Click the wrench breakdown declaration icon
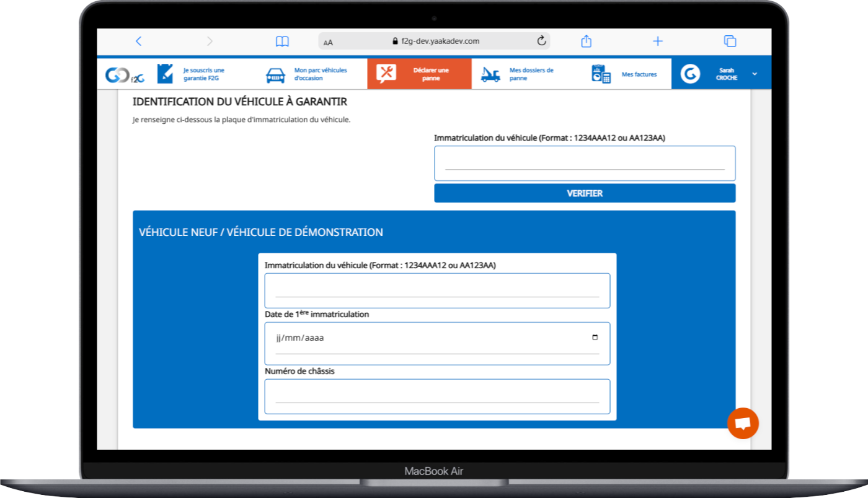Image resolution: width=868 pixels, height=498 pixels. pos(387,74)
